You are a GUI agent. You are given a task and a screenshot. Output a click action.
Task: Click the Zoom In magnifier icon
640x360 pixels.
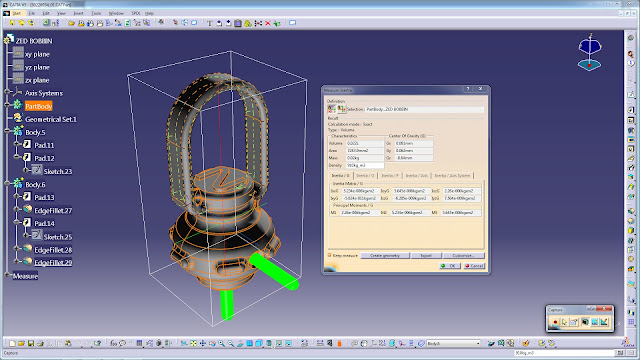point(221,344)
